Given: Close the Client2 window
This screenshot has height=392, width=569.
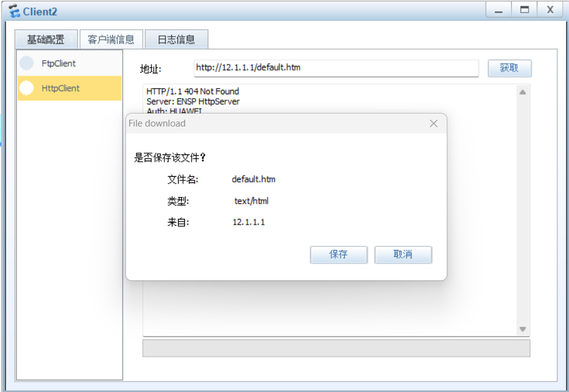Looking at the screenshot, I should pyautogui.click(x=550, y=10).
